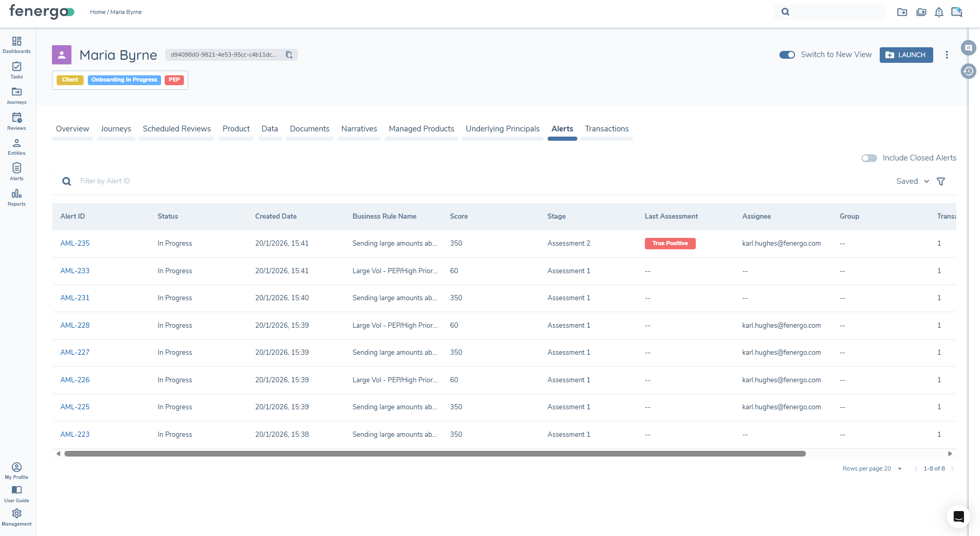
Task: Select the Documents tab
Action: 309,129
